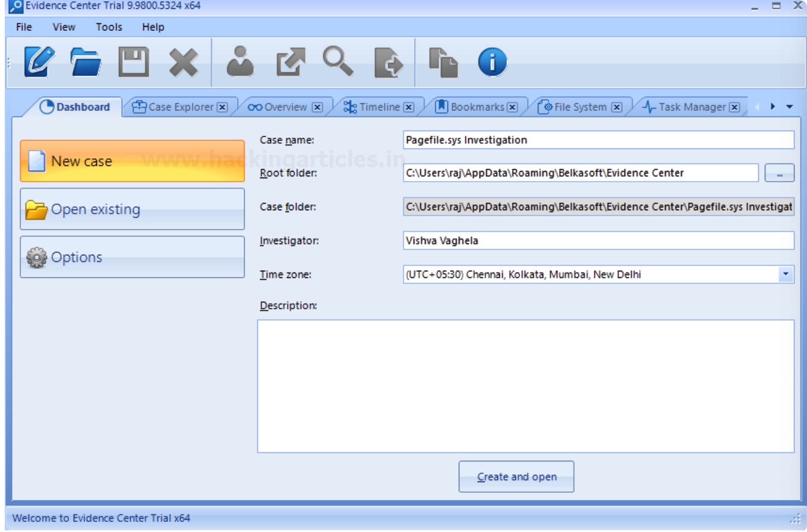This screenshot has height=532, width=807.
Task: Close the Case Explorer tab
Action: pyautogui.click(x=222, y=107)
